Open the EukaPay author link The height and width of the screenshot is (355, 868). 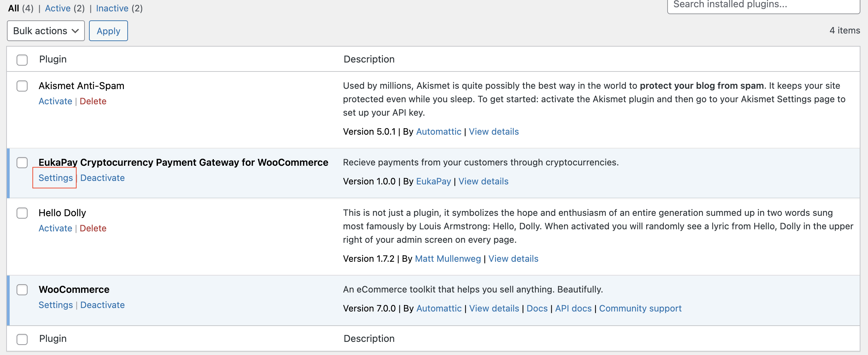point(434,181)
